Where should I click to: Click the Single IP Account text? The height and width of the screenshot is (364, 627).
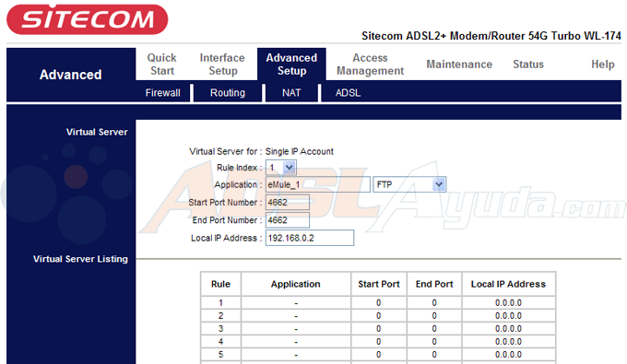[299, 151]
